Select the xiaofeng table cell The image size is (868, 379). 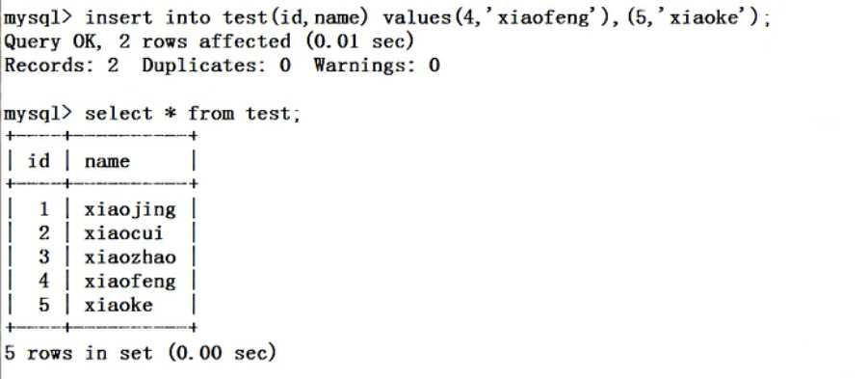pos(130,282)
